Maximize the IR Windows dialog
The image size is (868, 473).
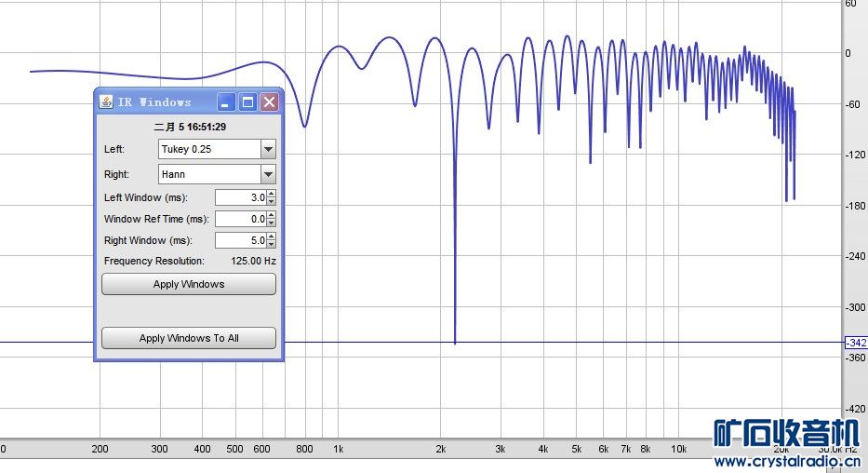point(247,101)
